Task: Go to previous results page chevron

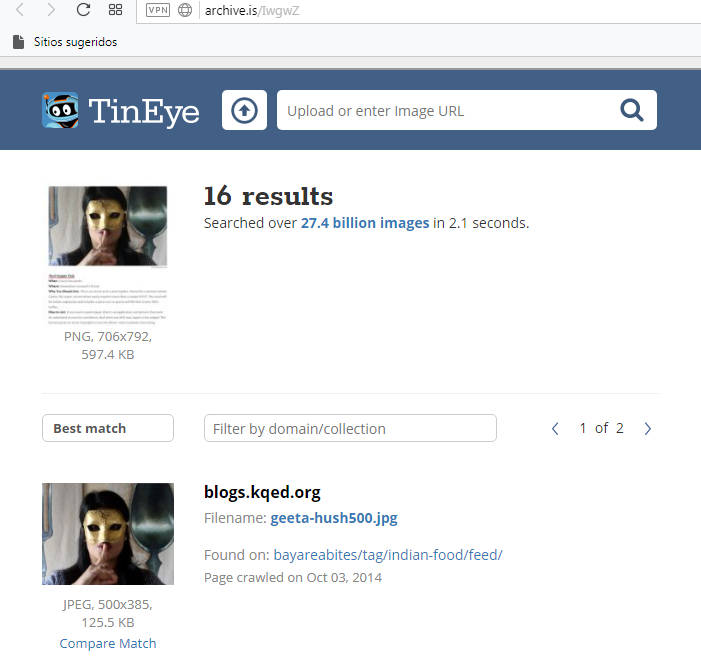Action: point(556,428)
